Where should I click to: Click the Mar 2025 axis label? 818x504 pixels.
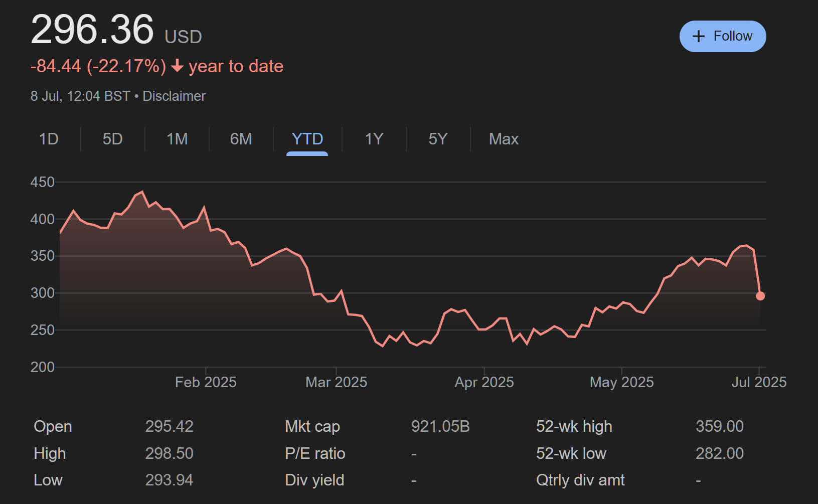click(336, 382)
